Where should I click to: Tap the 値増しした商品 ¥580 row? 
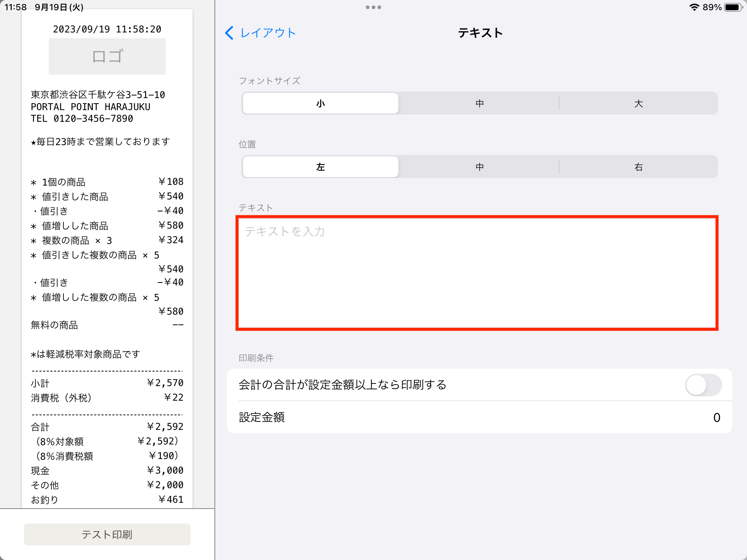pos(107,226)
